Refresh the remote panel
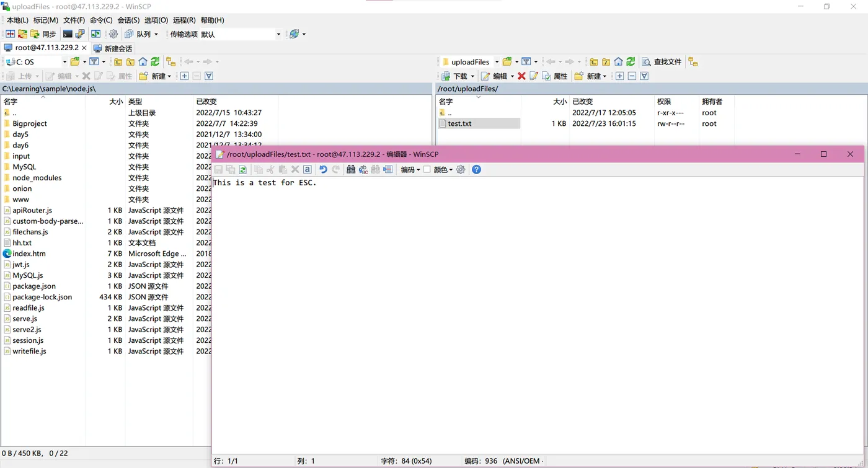 [631, 61]
